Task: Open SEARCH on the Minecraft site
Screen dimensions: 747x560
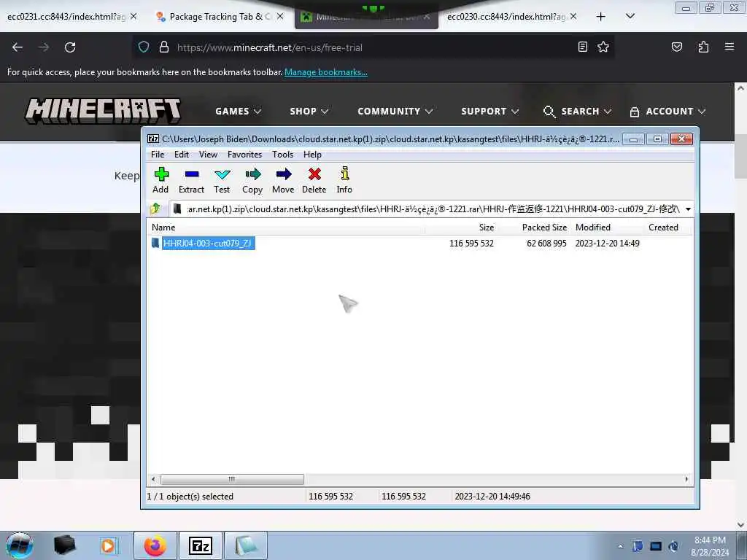Action: (x=577, y=111)
